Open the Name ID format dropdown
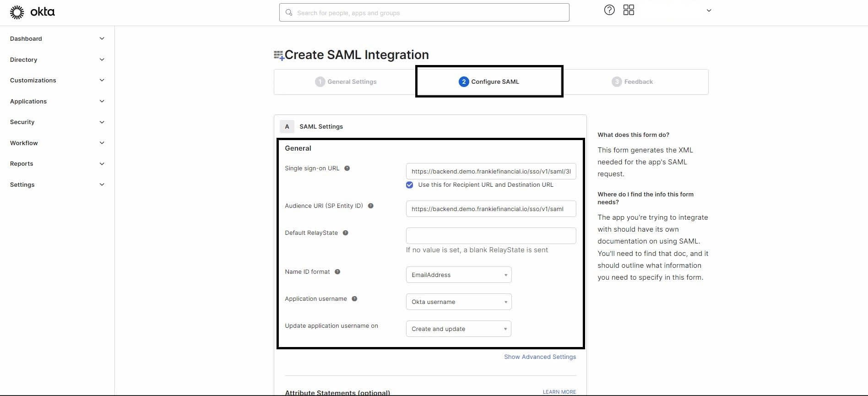Image resolution: width=868 pixels, height=396 pixels. pyautogui.click(x=458, y=275)
